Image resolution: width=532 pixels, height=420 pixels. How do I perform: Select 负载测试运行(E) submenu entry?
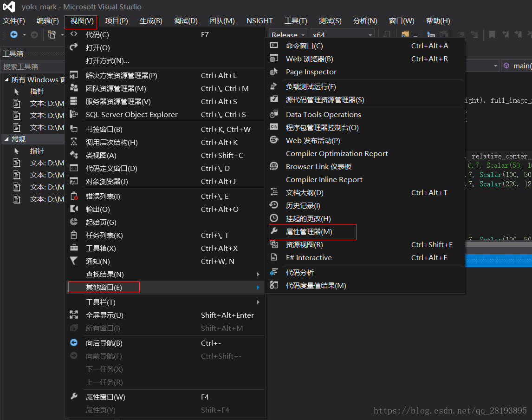coord(365,86)
